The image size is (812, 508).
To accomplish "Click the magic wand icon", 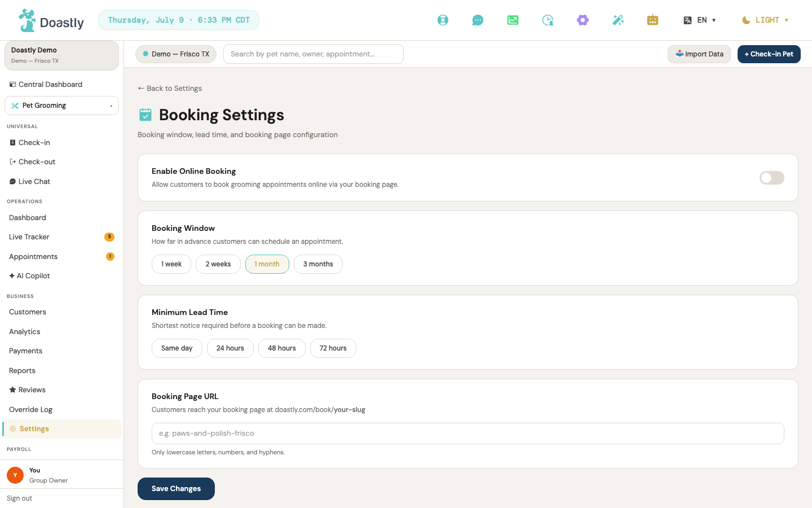I will (x=618, y=20).
